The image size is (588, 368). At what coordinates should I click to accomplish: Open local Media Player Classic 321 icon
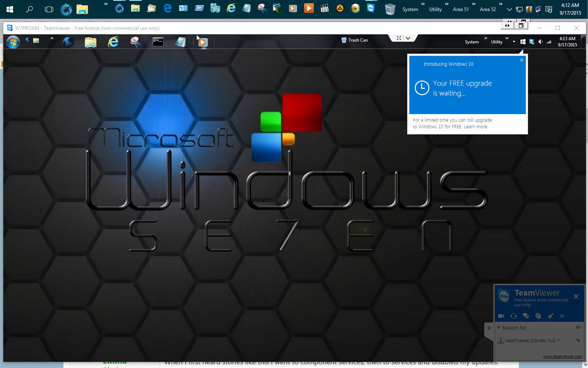[x=324, y=8]
